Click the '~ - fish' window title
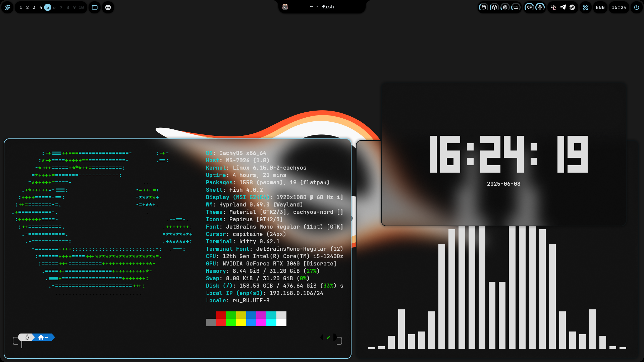Viewport: 644px width, 362px height. (322, 7)
